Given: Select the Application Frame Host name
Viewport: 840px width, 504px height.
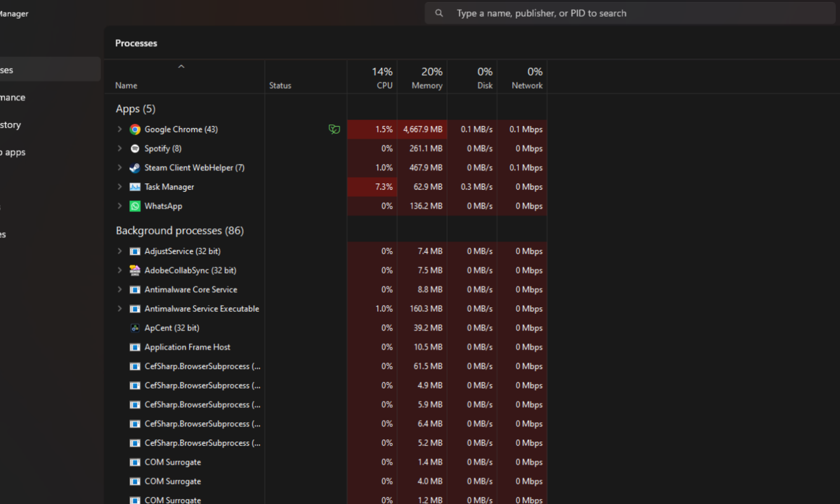Looking at the screenshot, I should coord(187,347).
